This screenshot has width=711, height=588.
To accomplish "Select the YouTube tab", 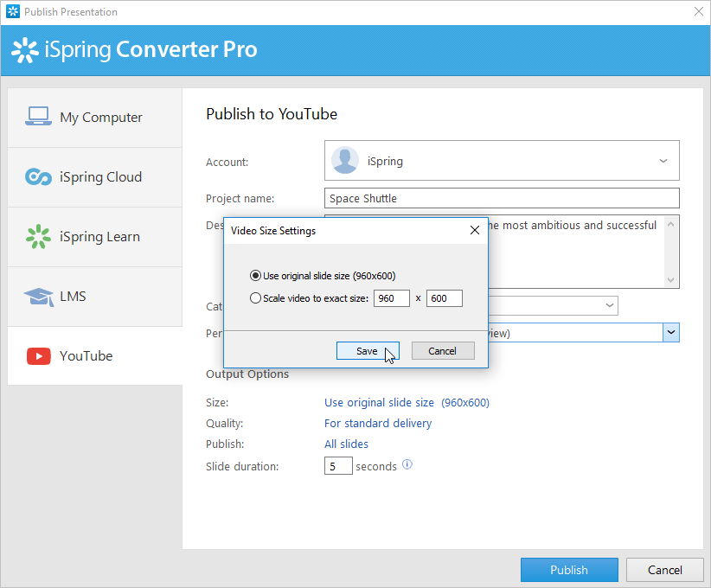I will (95, 356).
